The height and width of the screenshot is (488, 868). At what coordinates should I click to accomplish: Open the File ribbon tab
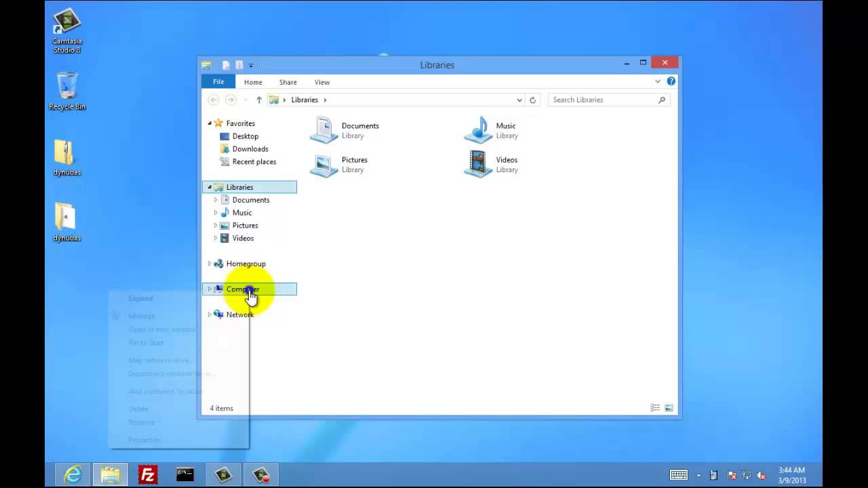tap(218, 82)
